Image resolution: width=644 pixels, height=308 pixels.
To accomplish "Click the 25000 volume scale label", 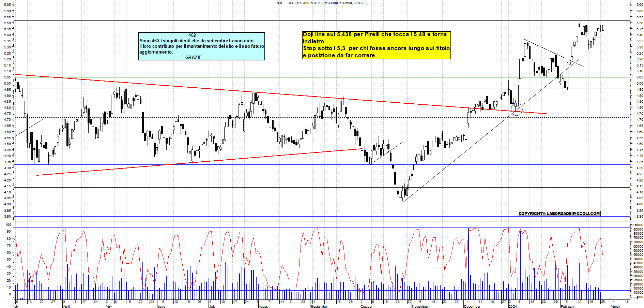I will (638, 280).
